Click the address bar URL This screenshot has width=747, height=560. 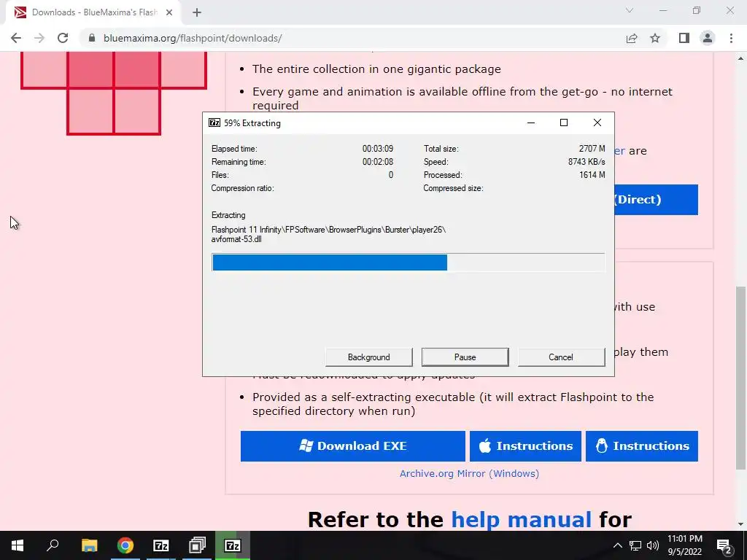193,38
